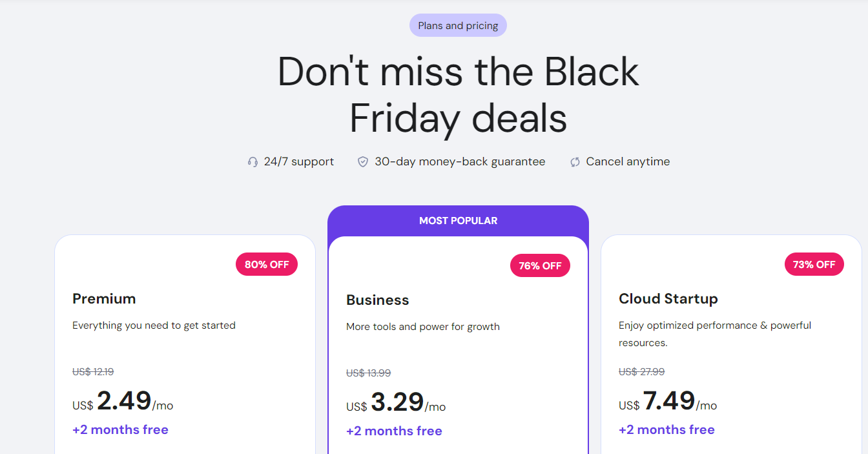Image resolution: width=868 pixels, height=454 pixels.
Task: Click the crossed-out US$ 27.99 price
Action: point(641,372)
